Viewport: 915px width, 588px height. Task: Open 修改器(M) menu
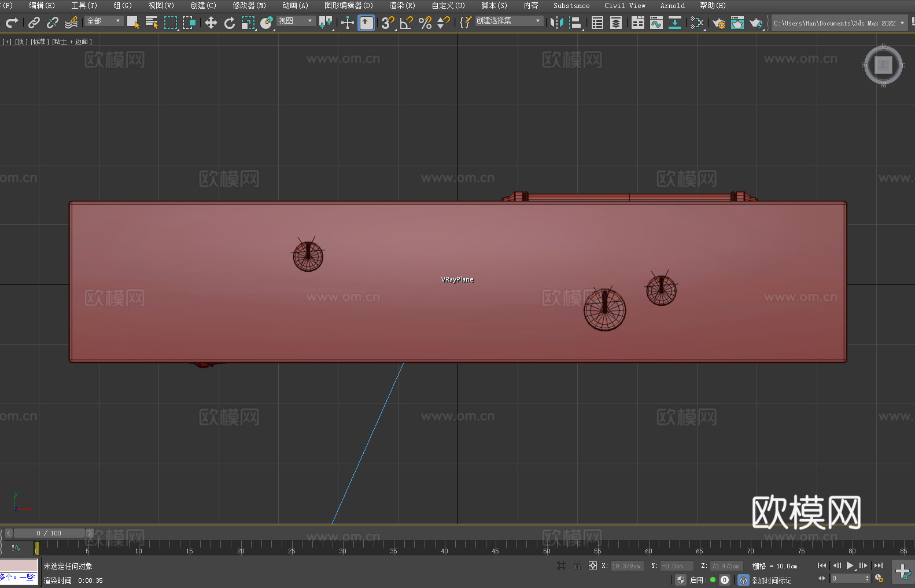click(x=249, y=5)
